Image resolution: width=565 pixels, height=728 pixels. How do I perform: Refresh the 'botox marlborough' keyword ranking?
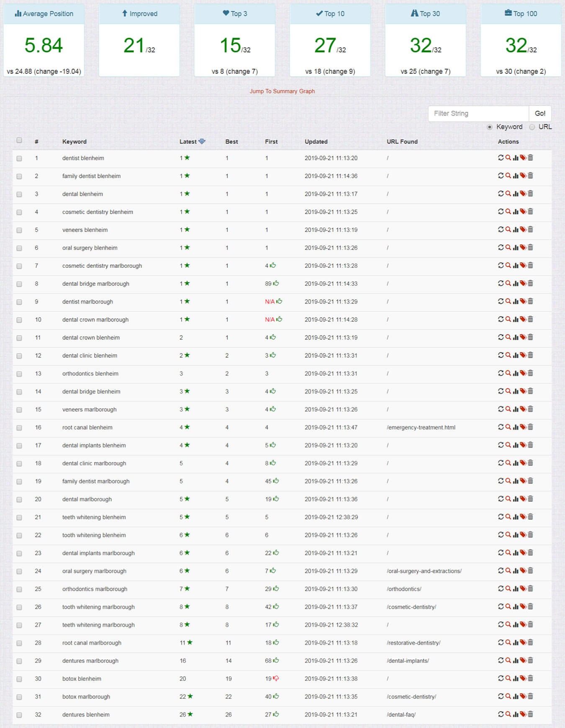pyautogui.click(x=501, y=696)
